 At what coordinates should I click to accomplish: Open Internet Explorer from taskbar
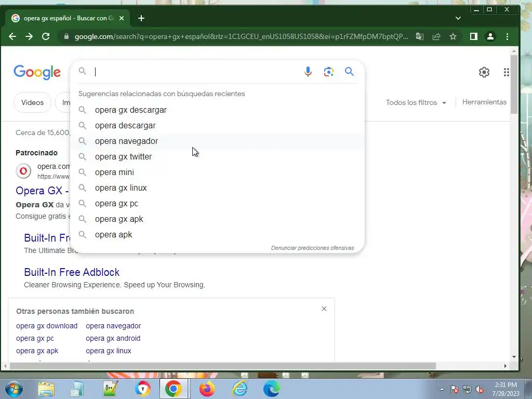(x=240, y=389)
